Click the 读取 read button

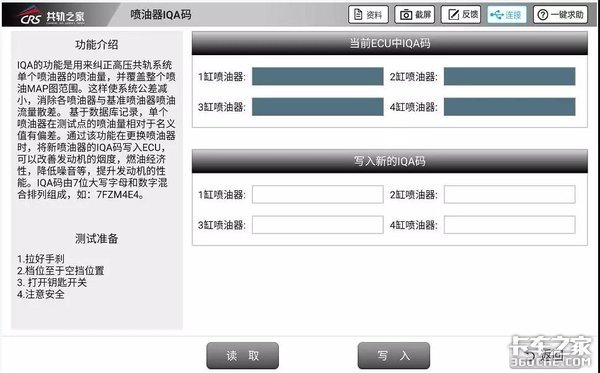243,356
